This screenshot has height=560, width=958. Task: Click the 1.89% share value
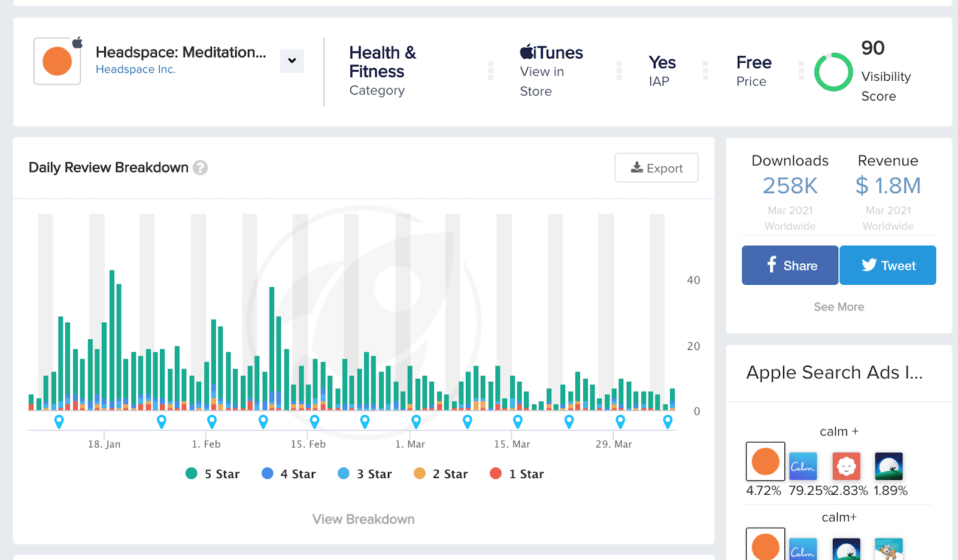coord(890,491)
